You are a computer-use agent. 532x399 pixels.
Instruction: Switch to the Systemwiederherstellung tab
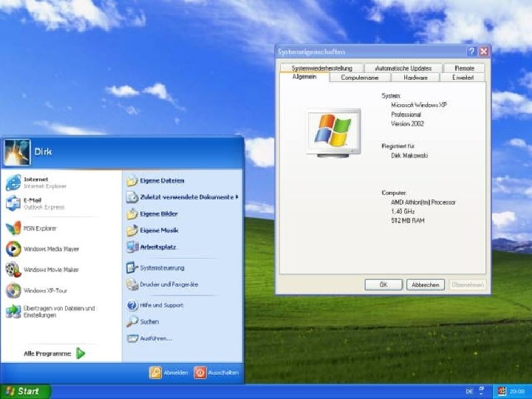click(x=322, y=68)
